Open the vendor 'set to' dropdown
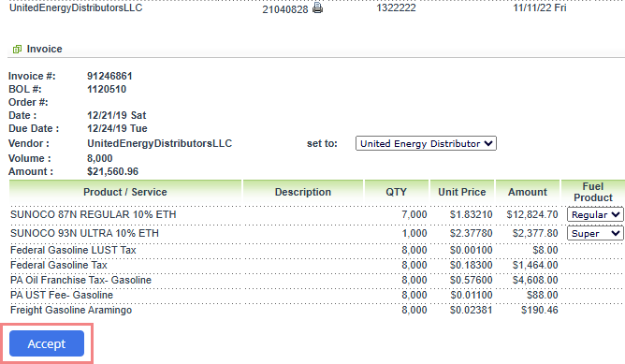 click(x=426, y=143)
